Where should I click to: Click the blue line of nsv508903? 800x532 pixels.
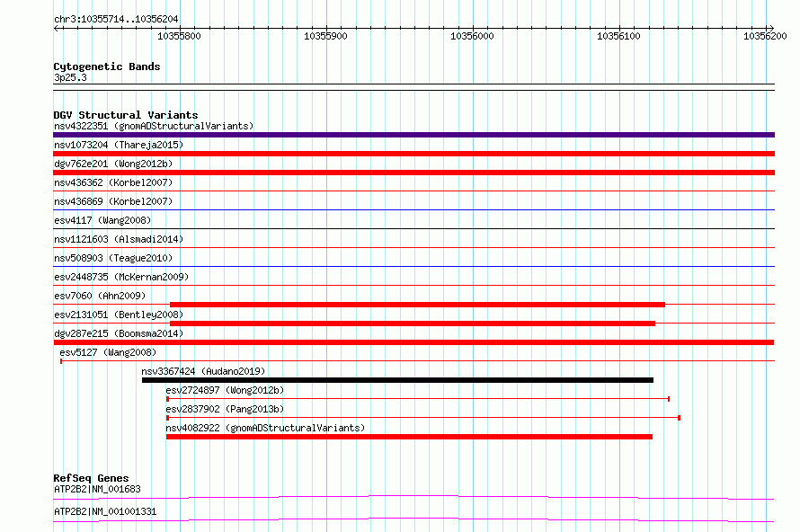pos(413,266)
